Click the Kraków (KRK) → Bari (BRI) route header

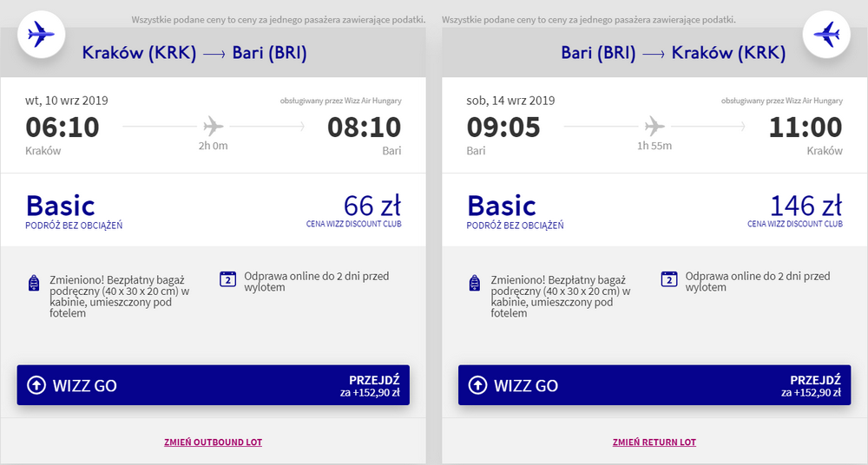[194, 53]
